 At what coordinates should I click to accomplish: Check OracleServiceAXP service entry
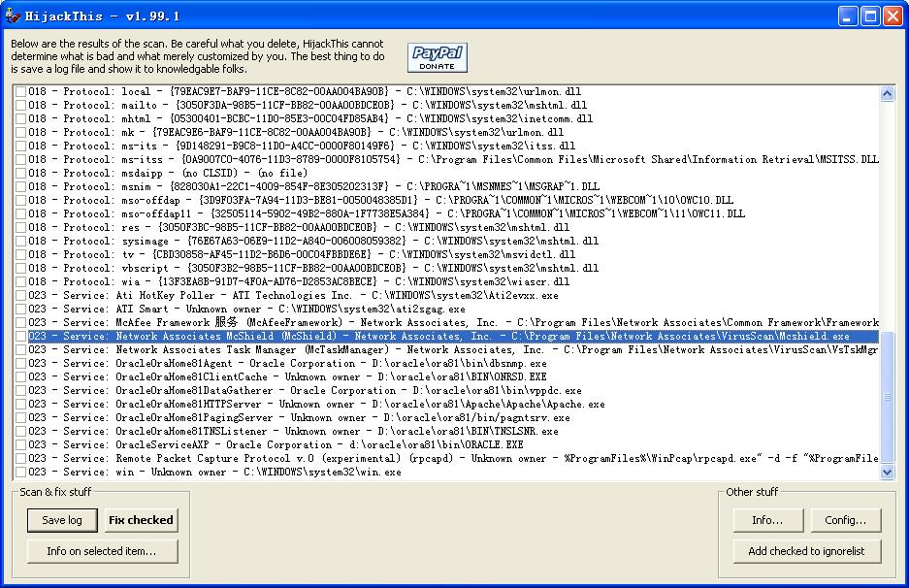click(x=21, y=445)
